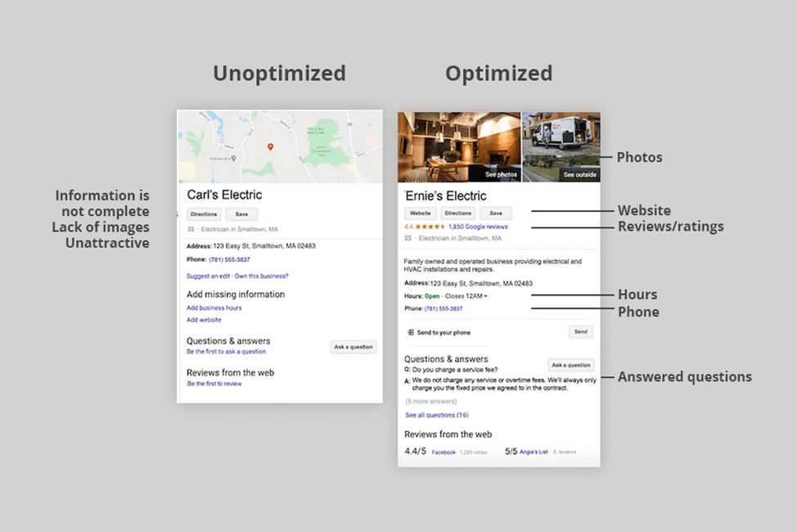Click the red map pin above Carl's Electric
The width and height of the screenshot is (797, 532).
270,147
